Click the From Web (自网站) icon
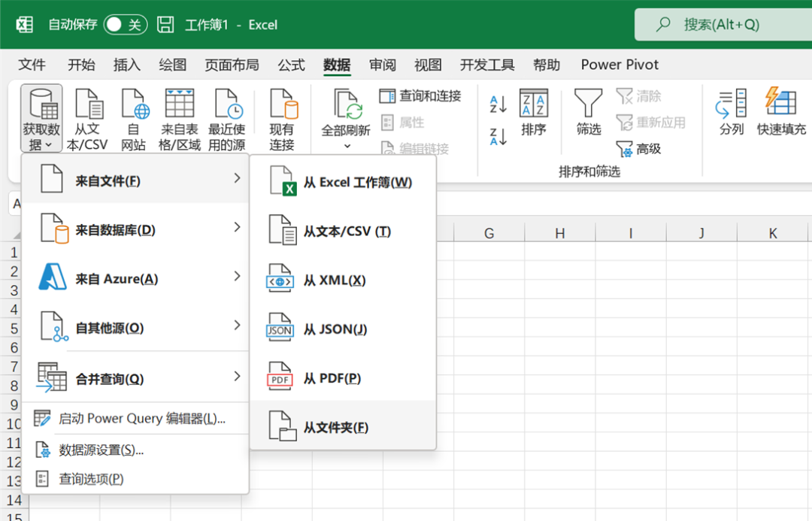This screenshot has width=812, height=521. 134,105
